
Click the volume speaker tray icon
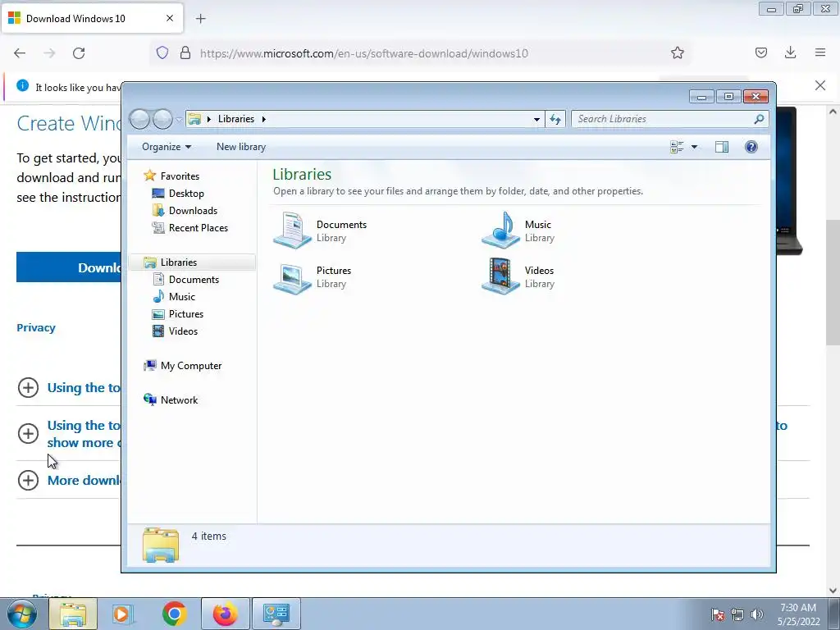[x=757, y=614]
